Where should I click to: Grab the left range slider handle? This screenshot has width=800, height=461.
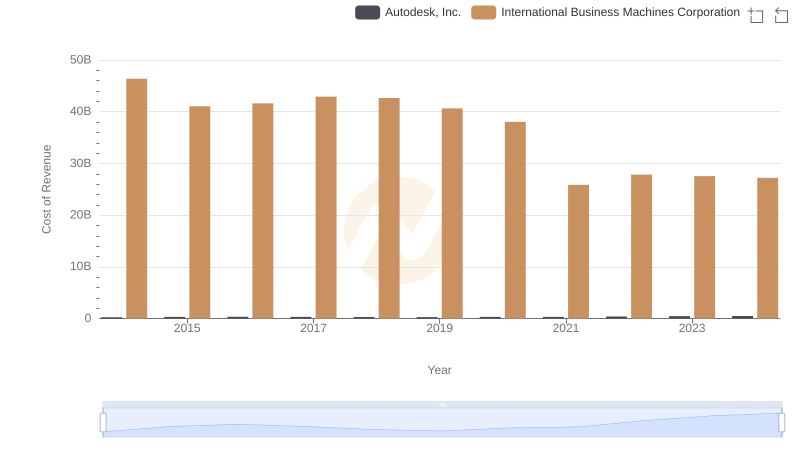pos(103,423)
